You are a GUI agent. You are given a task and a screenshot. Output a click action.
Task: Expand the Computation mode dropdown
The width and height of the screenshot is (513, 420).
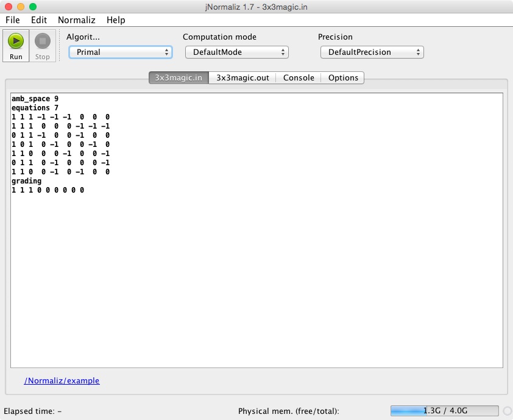pyautogui.click(x=236, y=52)
